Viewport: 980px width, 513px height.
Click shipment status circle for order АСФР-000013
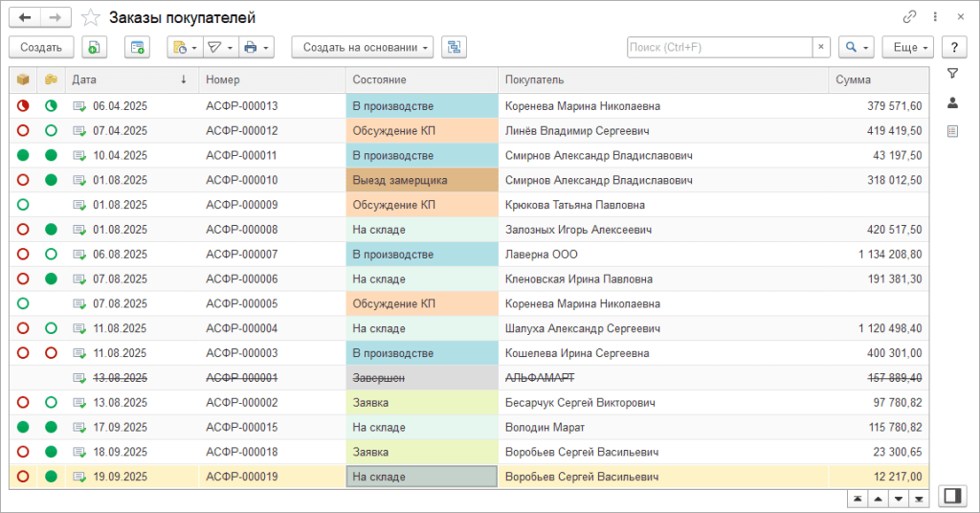23,106
